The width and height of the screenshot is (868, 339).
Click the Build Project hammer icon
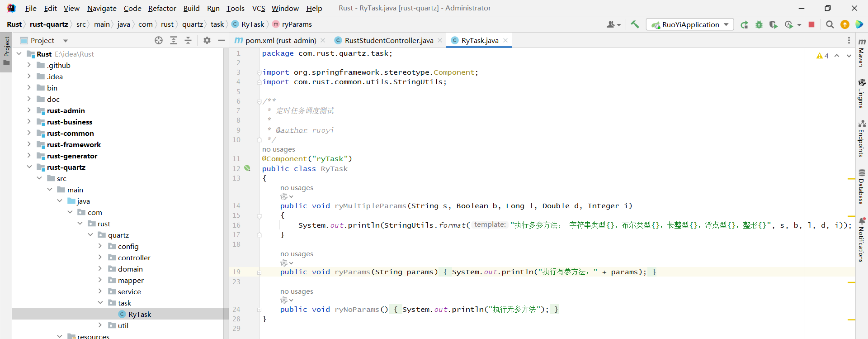pyautogui.click(x=635, y=24)
